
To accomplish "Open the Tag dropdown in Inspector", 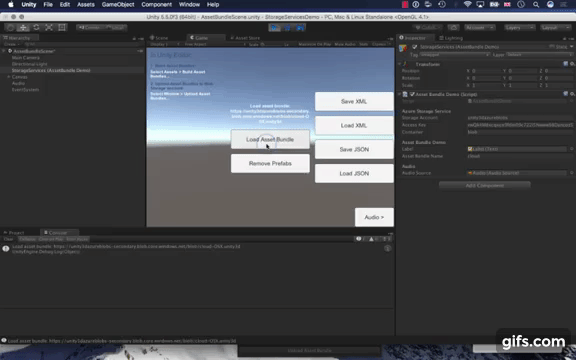I will 455,55.
